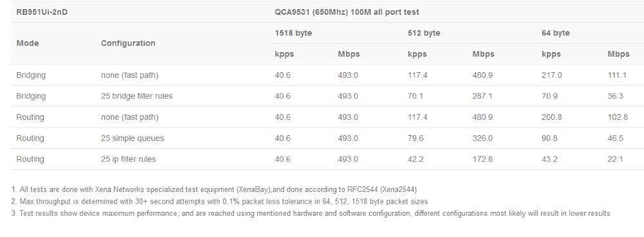Click the 111.1 Mbps value
Viewport: 644px width, 237px height.
pos(617,75)
